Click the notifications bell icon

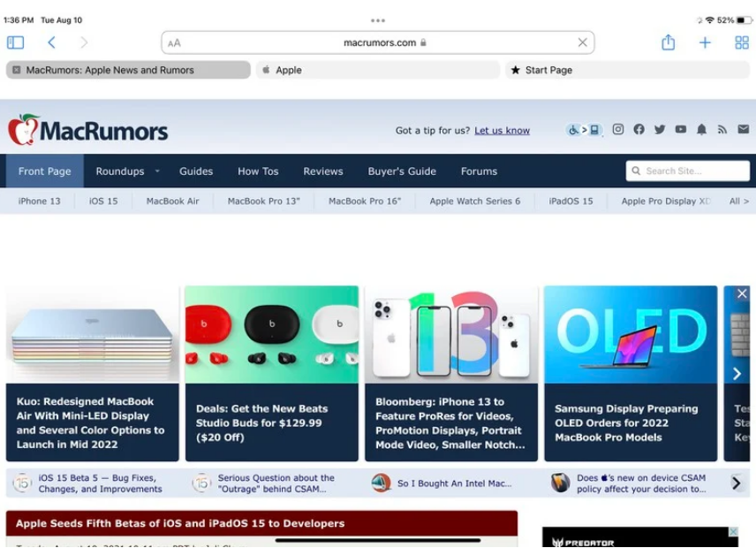click(x=701, y=130)
